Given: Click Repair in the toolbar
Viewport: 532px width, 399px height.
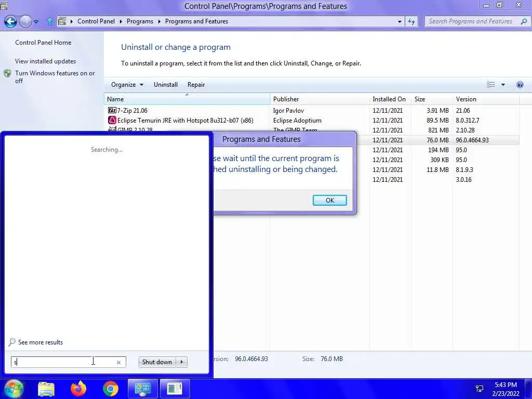Looking at the screenshot, I should tap(196, 85).
